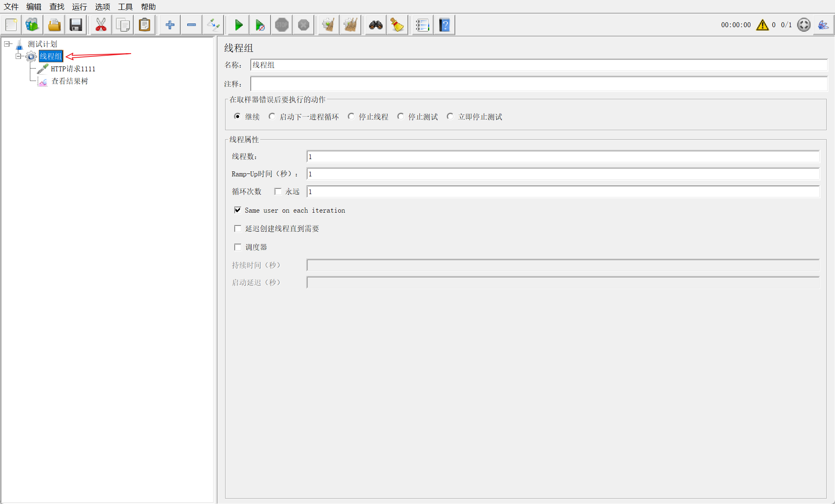The width and height of the screenshot is (835, 504).
Task: Click Start no pauses icon
Action: tap(260, 25)
